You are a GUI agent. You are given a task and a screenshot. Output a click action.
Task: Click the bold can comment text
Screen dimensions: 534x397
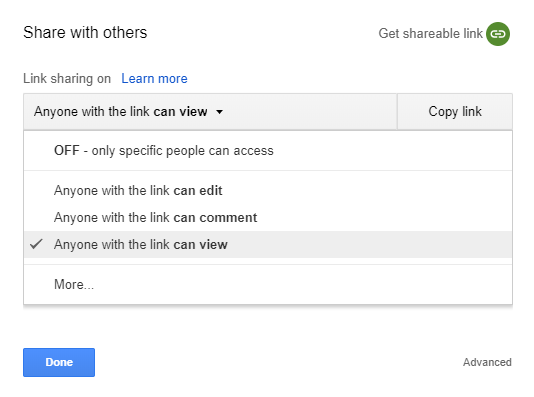(x=215, y=218)
